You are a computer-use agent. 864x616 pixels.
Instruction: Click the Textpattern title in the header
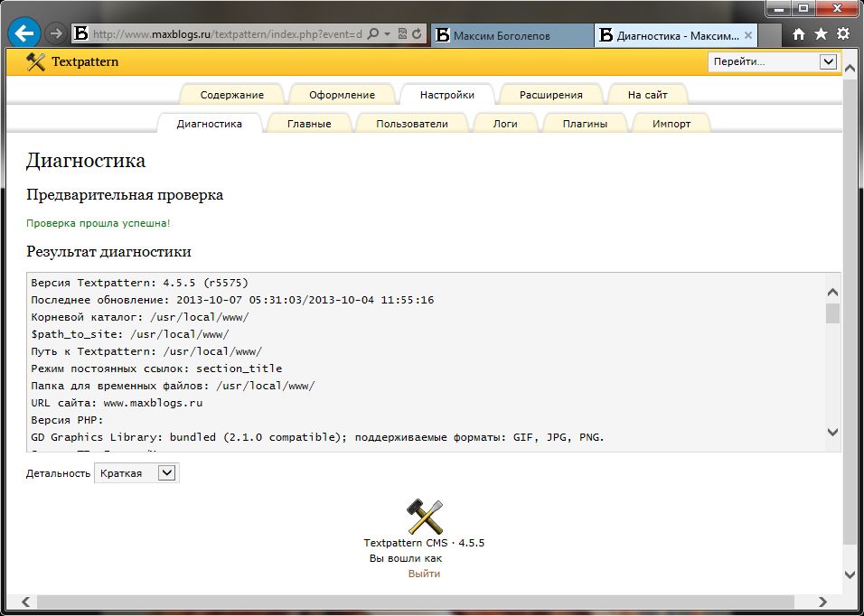85,61
